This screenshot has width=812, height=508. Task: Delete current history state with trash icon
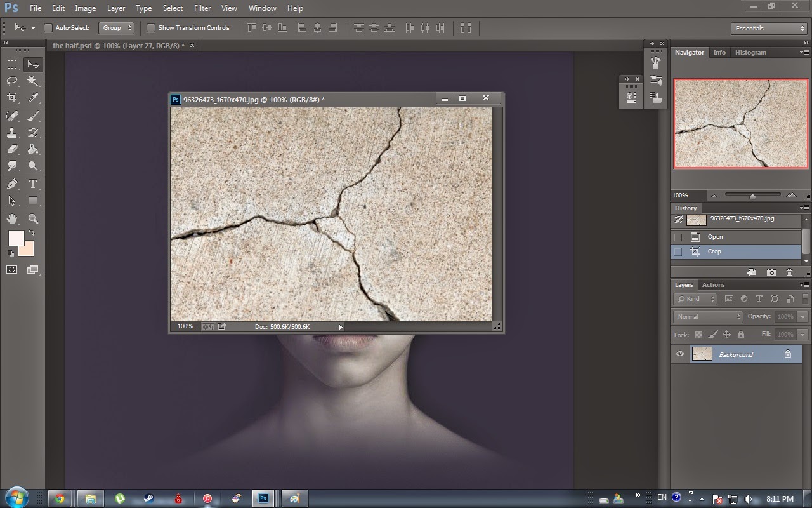click(x=790, y=272)
